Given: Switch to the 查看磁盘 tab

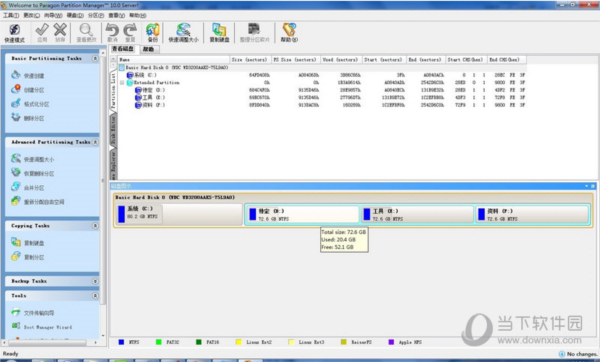Looking at the screenshot, I should pos(123,49).
